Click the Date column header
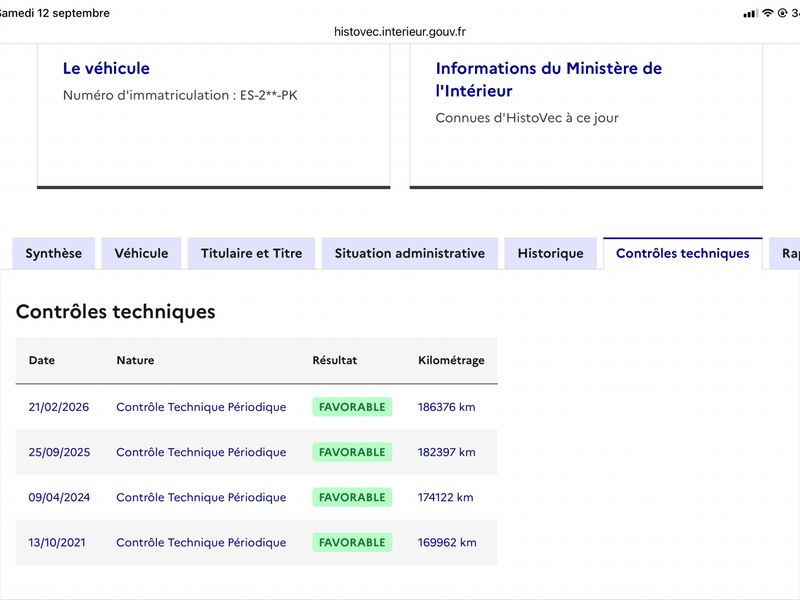Screen dimensions: 800x600 [x=42, y=360]
